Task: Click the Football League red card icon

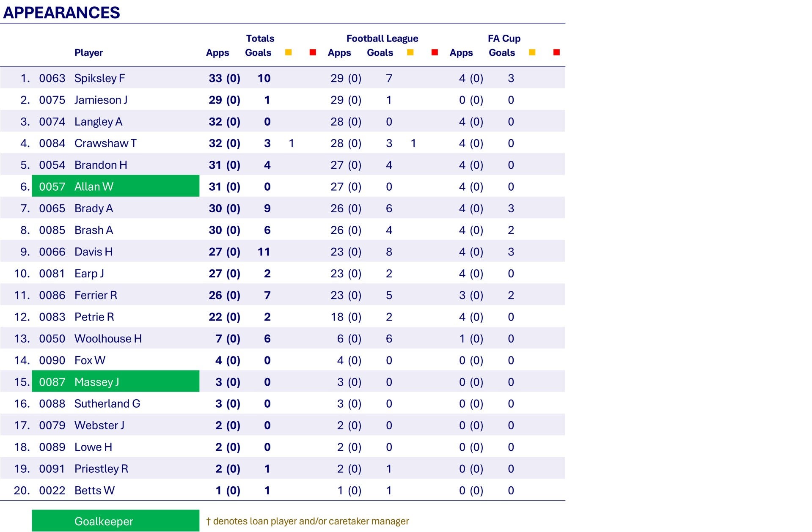Action: click(435, 52)
